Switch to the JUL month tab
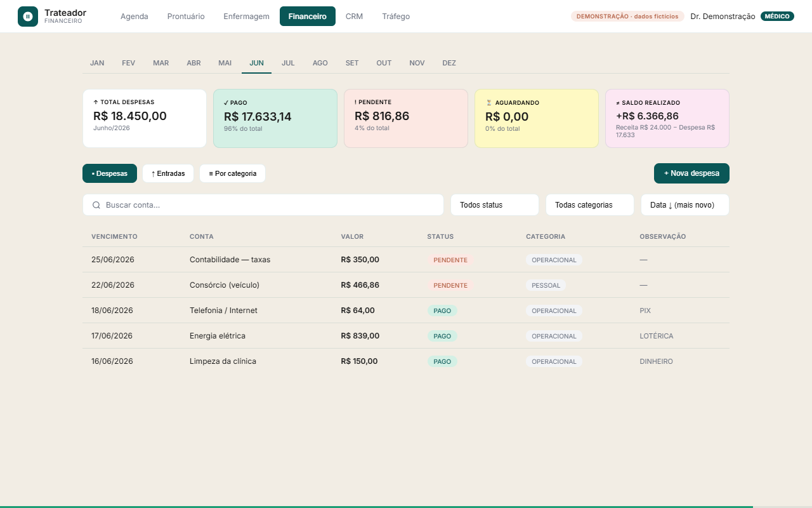Screen dimensions: 812x508 pyautogui.click(x=288, y=63)
